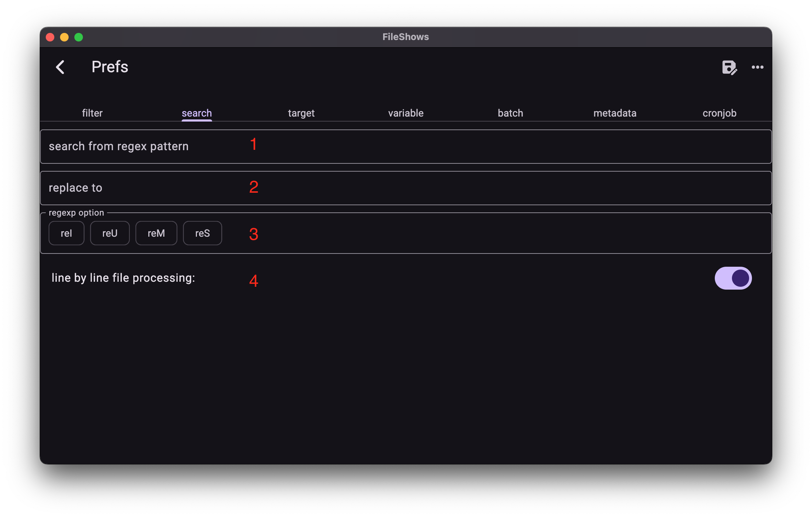
Task: Select the currently active search tab
Action: pos(197,113)
